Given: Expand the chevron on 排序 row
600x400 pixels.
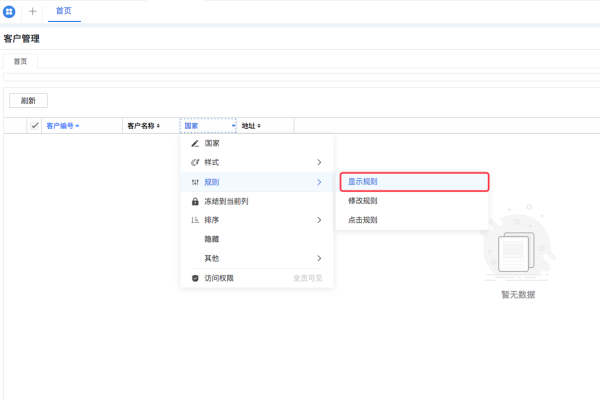Looking at the screenshot, I should [x=319, y=220].
